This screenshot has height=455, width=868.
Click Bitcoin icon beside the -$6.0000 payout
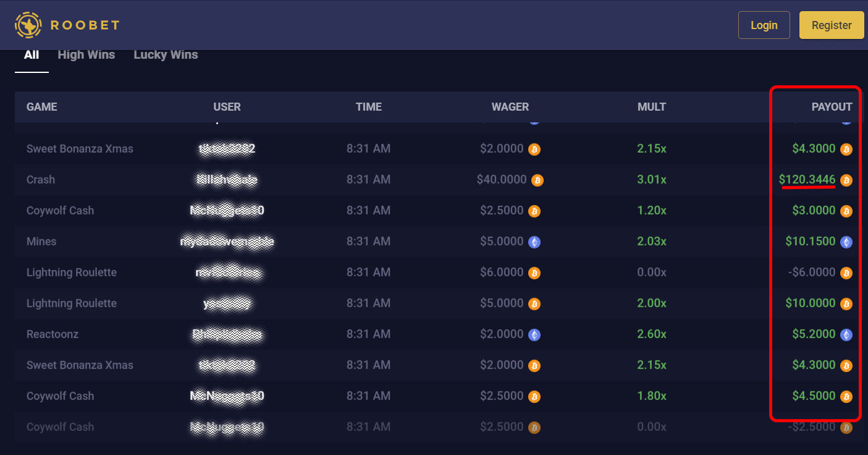[x=846, y=273]
